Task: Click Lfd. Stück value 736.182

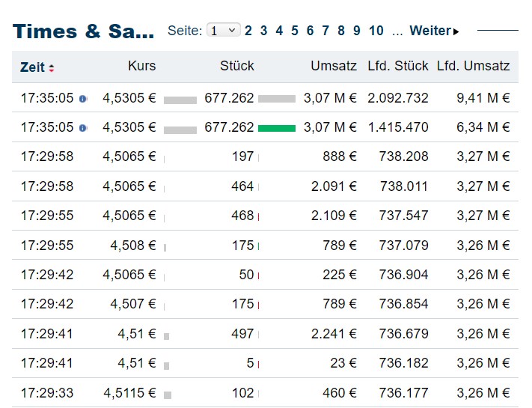Action: click(404, 363)
